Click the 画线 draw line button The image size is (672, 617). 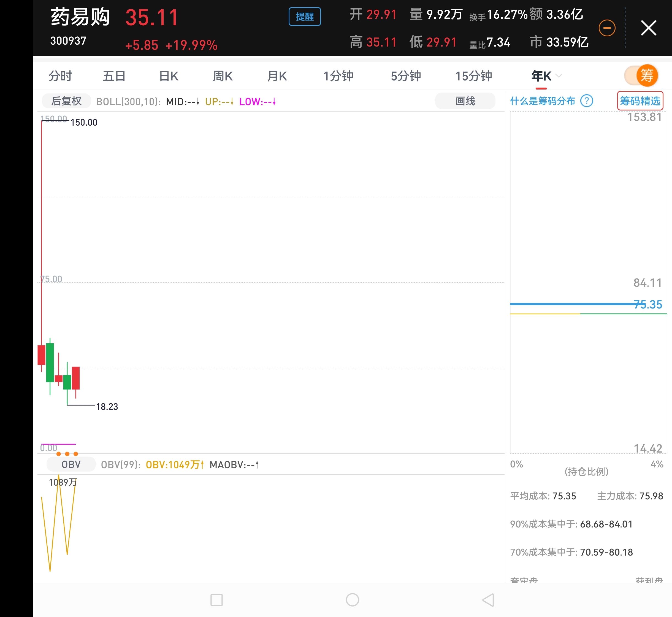point(465,101)
